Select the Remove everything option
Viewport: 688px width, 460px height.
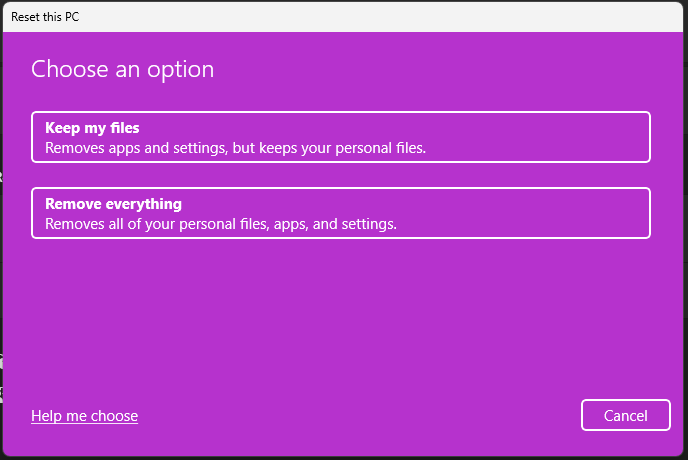pyautogui.click(x=340, y=213)
